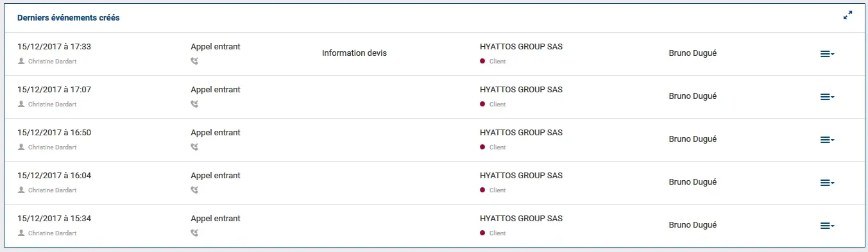Open actions menu for the 16:04 event
Viewport: 868px width, 252px height.
(x=827, y=183)
